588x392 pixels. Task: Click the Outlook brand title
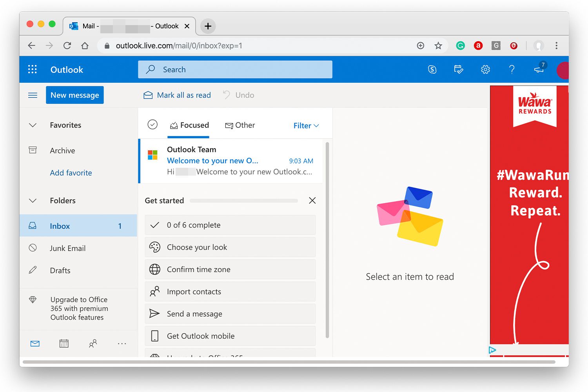(x=67, y=70)
